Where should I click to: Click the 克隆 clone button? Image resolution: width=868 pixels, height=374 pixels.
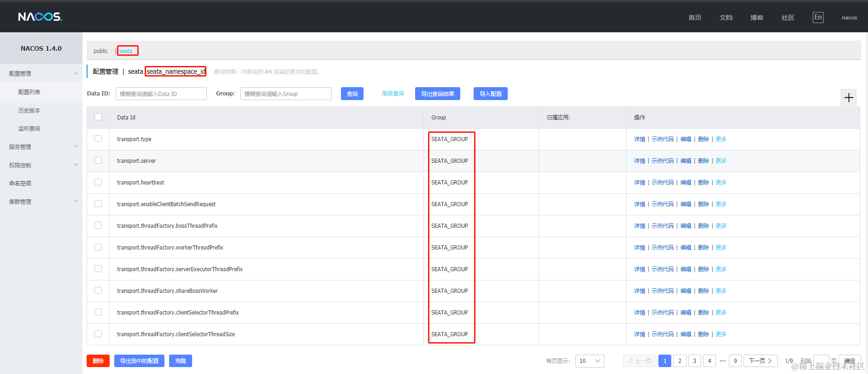point(181,361)
